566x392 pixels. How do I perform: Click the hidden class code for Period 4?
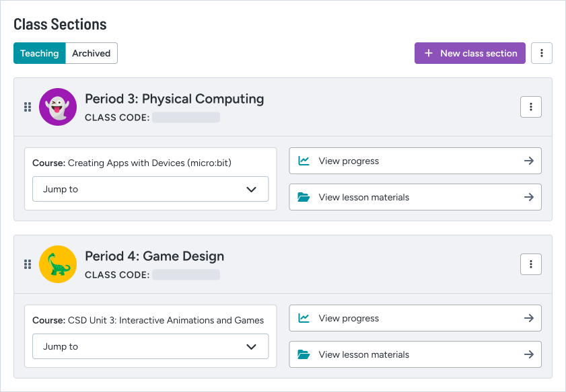coord(186,275)
